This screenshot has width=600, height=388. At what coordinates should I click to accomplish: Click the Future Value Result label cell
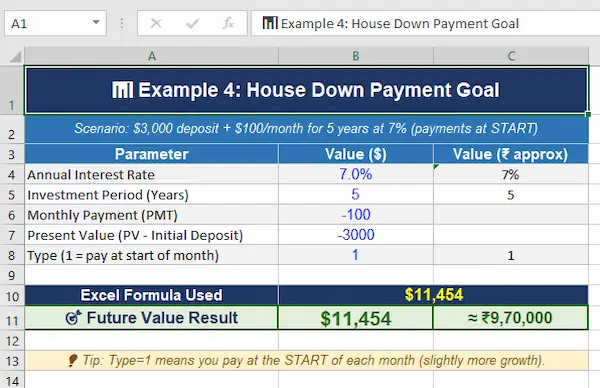[152, 318]
